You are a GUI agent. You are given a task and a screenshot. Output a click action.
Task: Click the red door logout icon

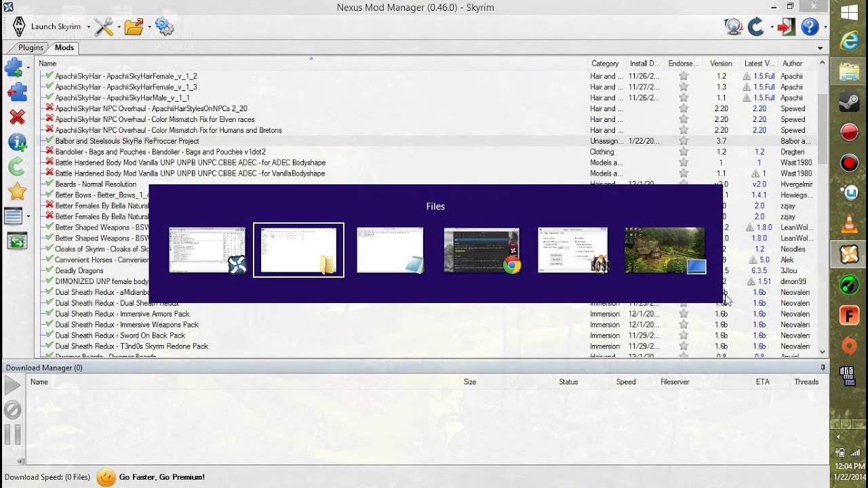coord(787,26)
